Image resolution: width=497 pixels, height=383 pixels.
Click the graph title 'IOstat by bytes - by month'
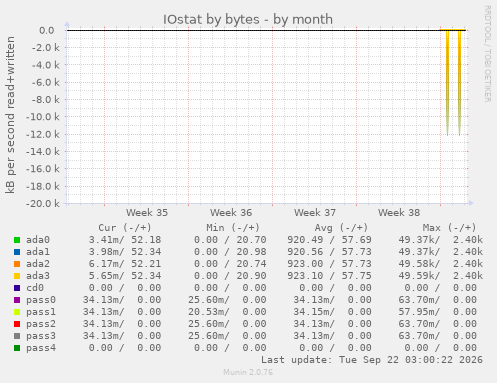point(248,19)
